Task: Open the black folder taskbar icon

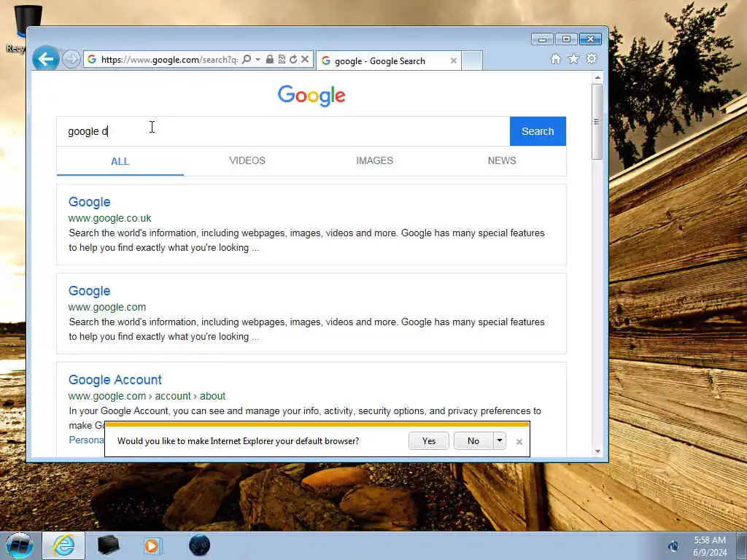Action: 108,545
